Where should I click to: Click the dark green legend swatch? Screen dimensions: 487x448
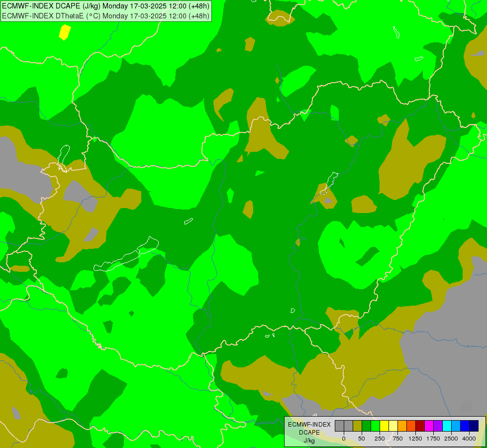(366, 426)
